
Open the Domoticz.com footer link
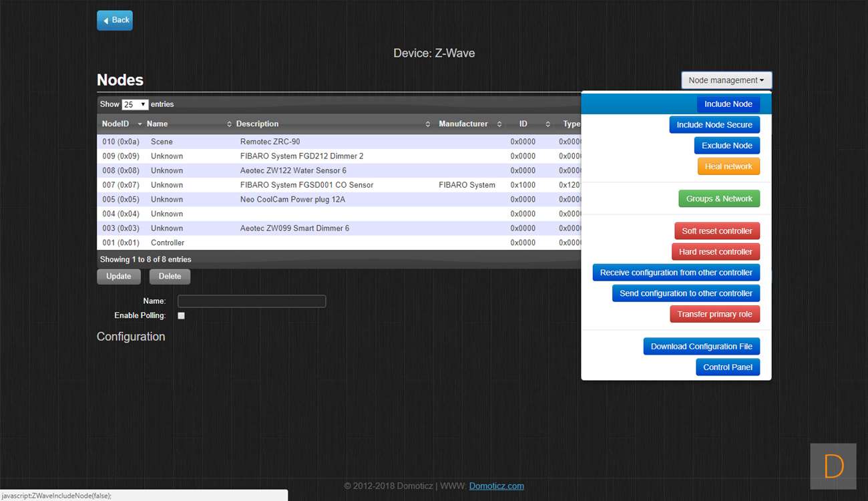point(496,486)
